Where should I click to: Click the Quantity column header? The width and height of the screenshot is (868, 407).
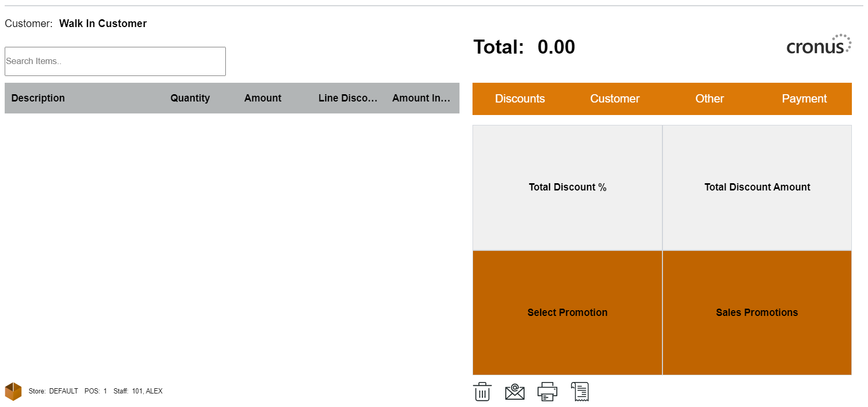click(x=190, y=98)
